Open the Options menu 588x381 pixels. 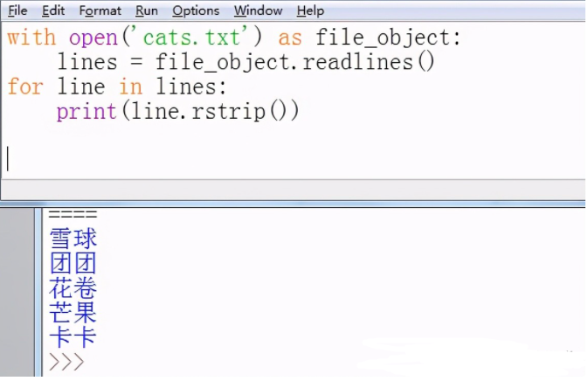pyautogui.click(x=196, y=10)
